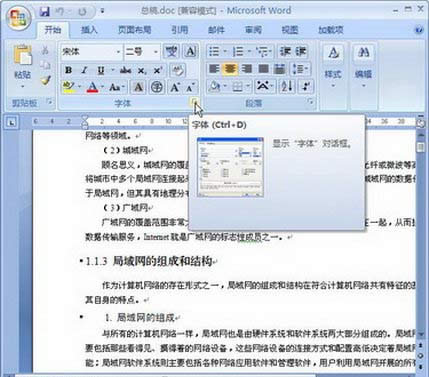
Task: Apply red font color A
Action: pyautogui.click(x=92, y=87)
